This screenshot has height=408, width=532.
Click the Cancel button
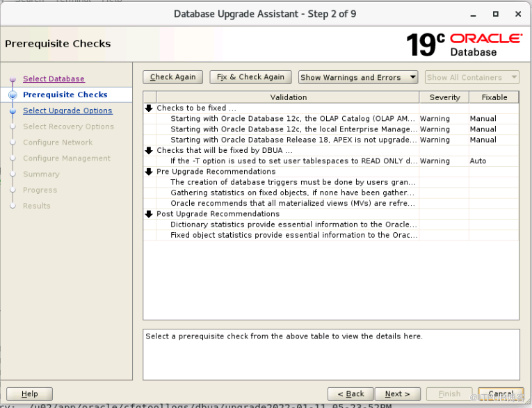[x=501, y=394]
